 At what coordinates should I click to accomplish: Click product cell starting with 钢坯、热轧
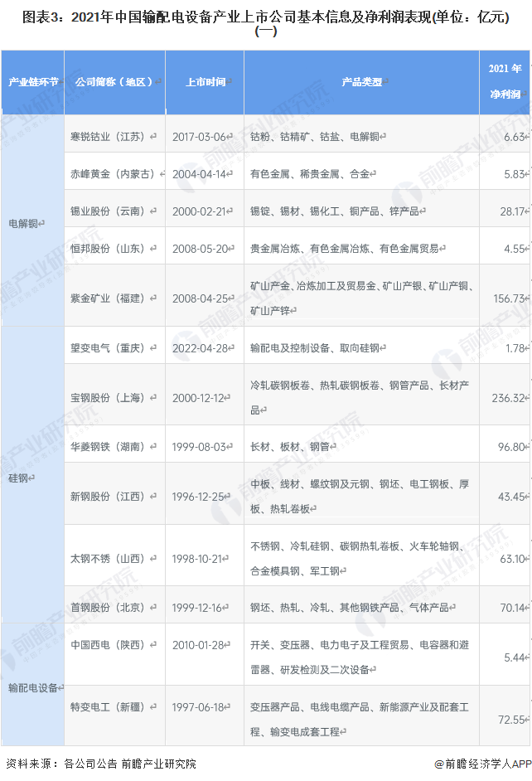point(362,604)
